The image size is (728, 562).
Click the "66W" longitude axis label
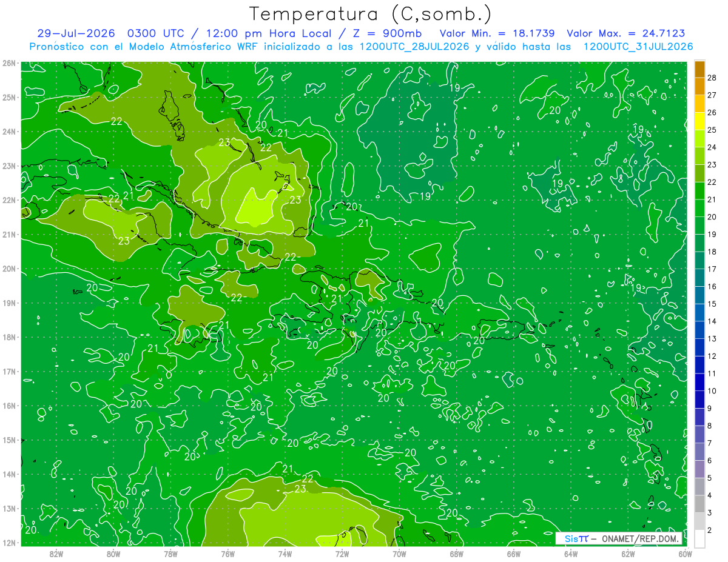tap(513, 554)
